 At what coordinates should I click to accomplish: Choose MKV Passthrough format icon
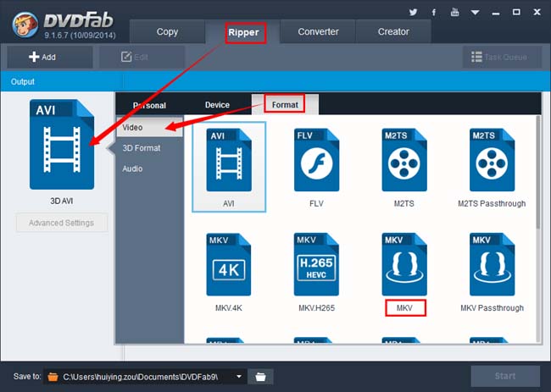[492, 265]
